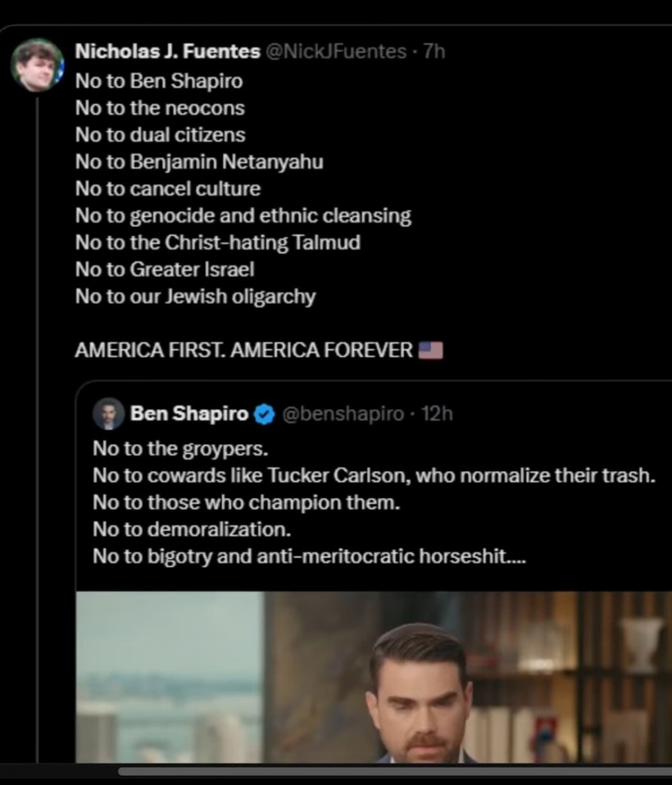
Task: Click the "No to cancel culture" line
Action: click(x=167, y=188)
